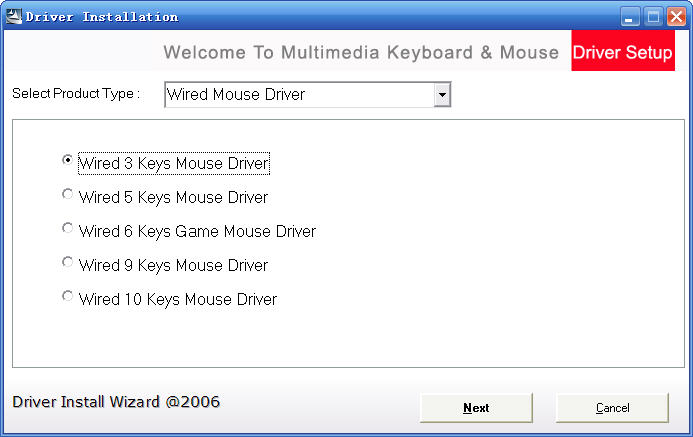693x437 pixels.
Task: Choose Wired 5 Keys Mouse Driver
Action: tap(68, 195)
